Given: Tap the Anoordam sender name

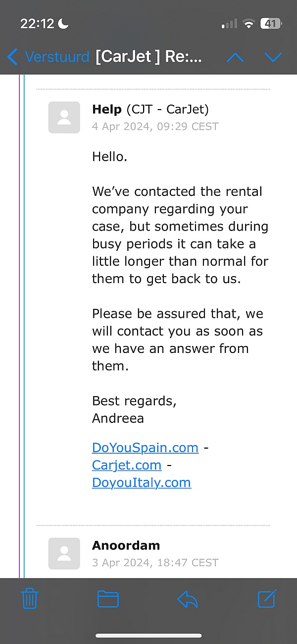Looking at the screenshot, I should coord(126,545).
